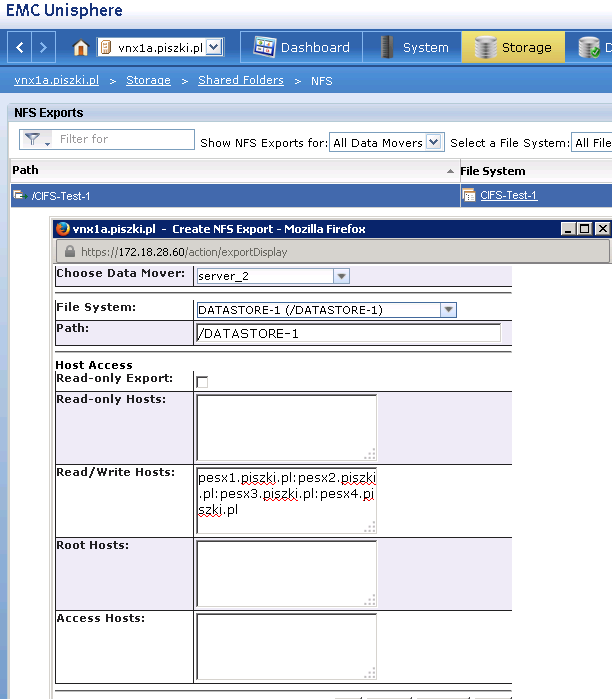Open the Select a File System dropdown
612x699 pixels.
click(x=591, y=143)
